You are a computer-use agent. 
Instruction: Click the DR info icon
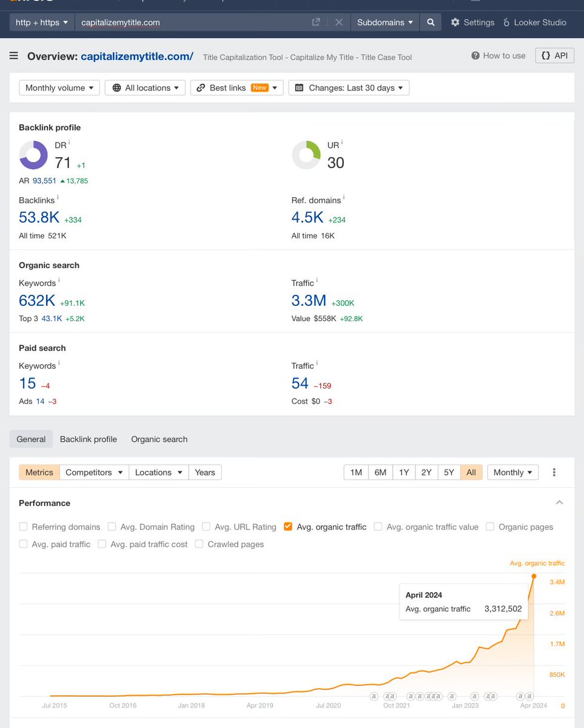(69, 143)
